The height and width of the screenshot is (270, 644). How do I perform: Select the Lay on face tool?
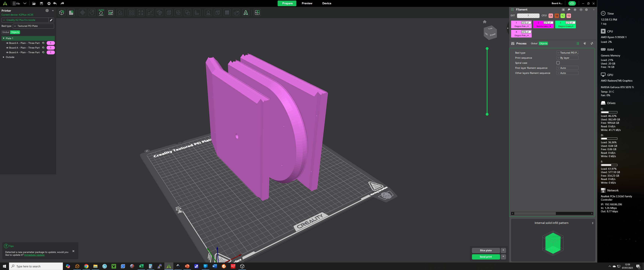[120, 13]
